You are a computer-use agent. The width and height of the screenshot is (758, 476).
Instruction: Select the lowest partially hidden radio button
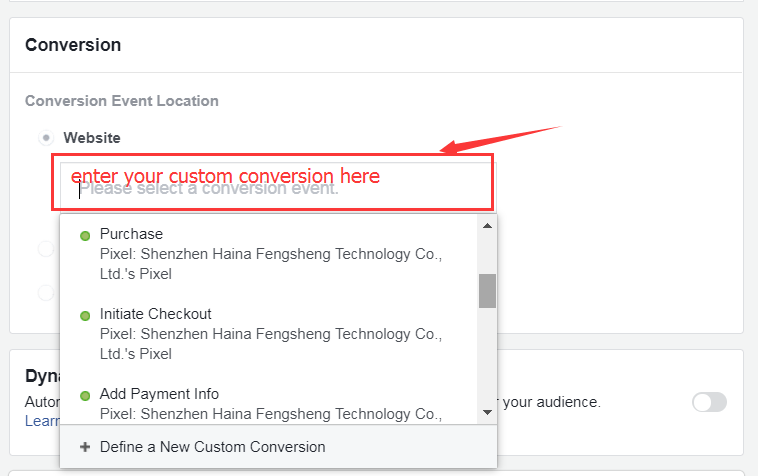pos(46,292)
